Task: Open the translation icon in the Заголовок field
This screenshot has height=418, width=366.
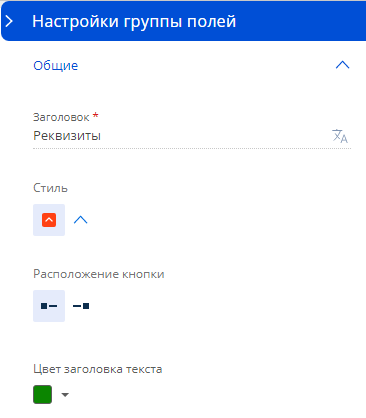Action: point(340,136)
